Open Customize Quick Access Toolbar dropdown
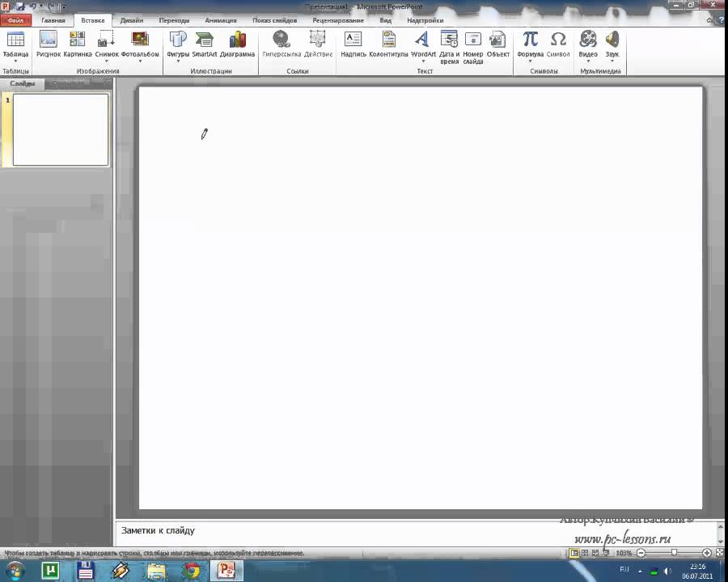This screenshot has width=728, height=582. coord(63,7)
